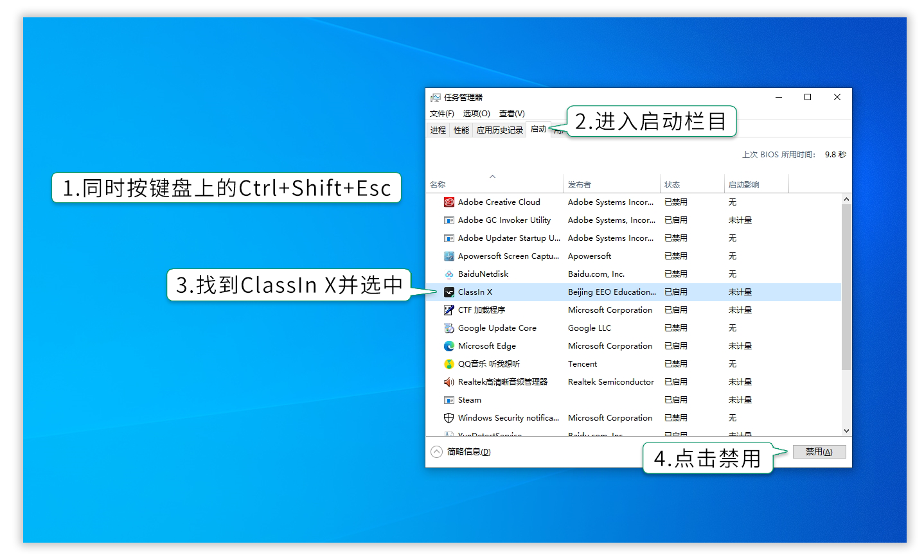Select the Steam row name

click(470, 400)
